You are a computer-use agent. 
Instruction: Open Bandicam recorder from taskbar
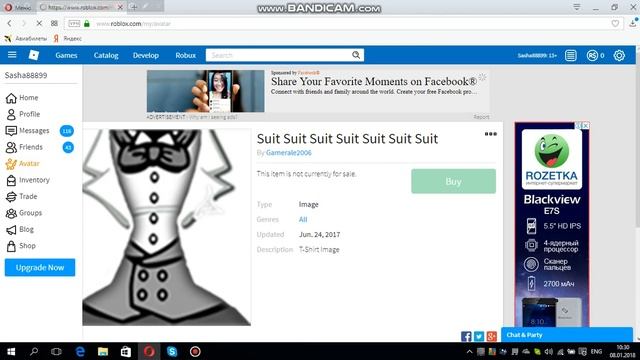click(195, 351)
